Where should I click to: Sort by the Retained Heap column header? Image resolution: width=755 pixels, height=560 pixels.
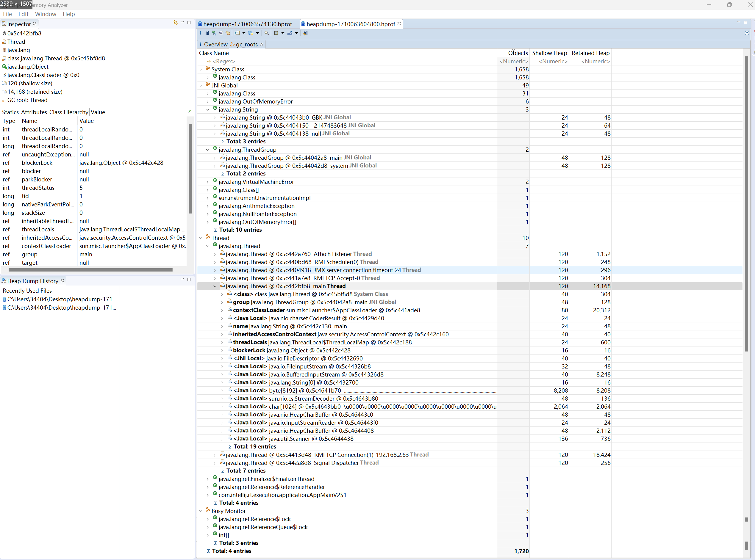(590, 53)
